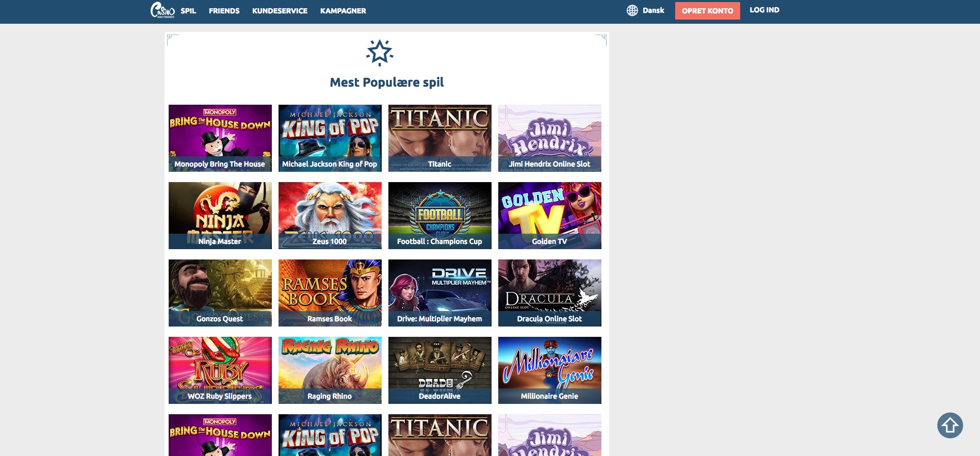Image resolution: width=980 pixels, height=456 pixels.
Task: Open the FRIENDS menu item
Action: coord(224,11)
